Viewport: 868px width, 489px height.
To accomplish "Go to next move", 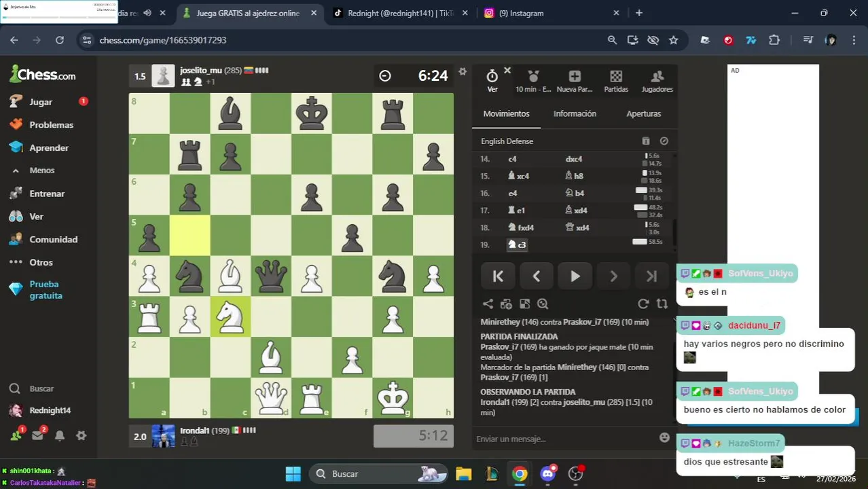I will pyautogui.click(x=613, y=276).
